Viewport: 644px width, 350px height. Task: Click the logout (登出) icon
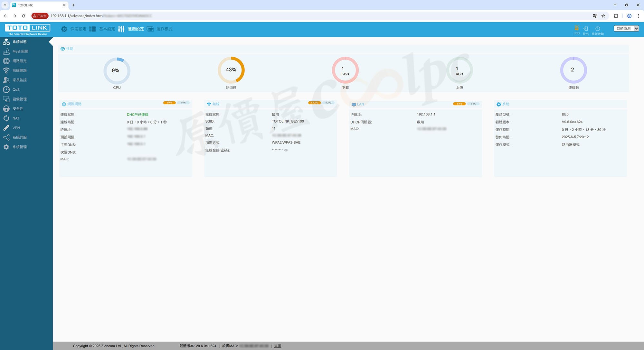pos(586,29)
